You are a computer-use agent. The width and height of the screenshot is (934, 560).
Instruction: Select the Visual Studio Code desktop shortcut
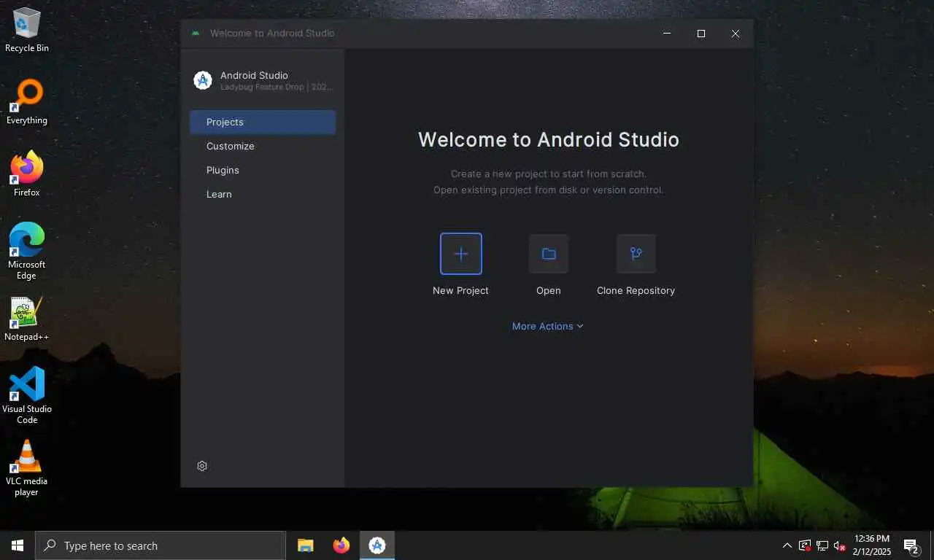point(27,395)
